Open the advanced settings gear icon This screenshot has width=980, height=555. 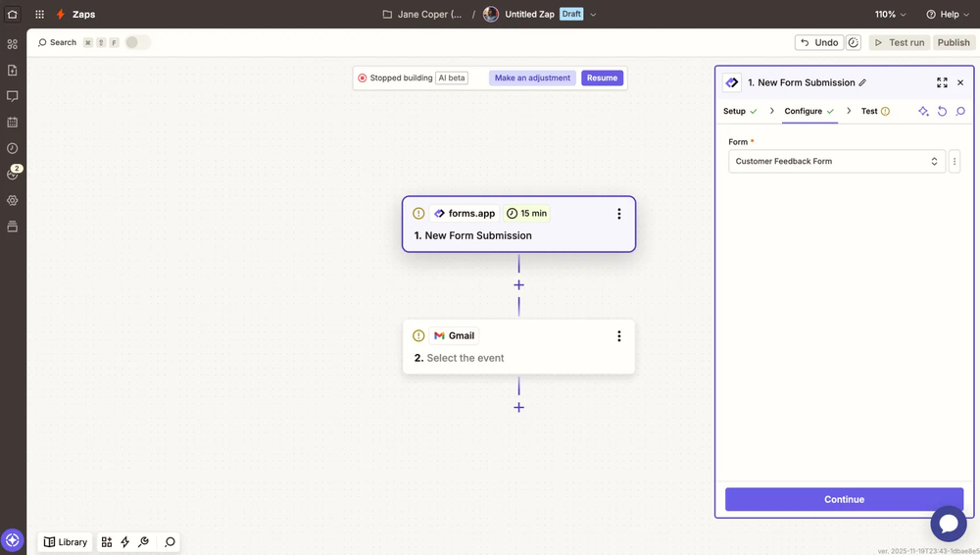tap(13, 200)
